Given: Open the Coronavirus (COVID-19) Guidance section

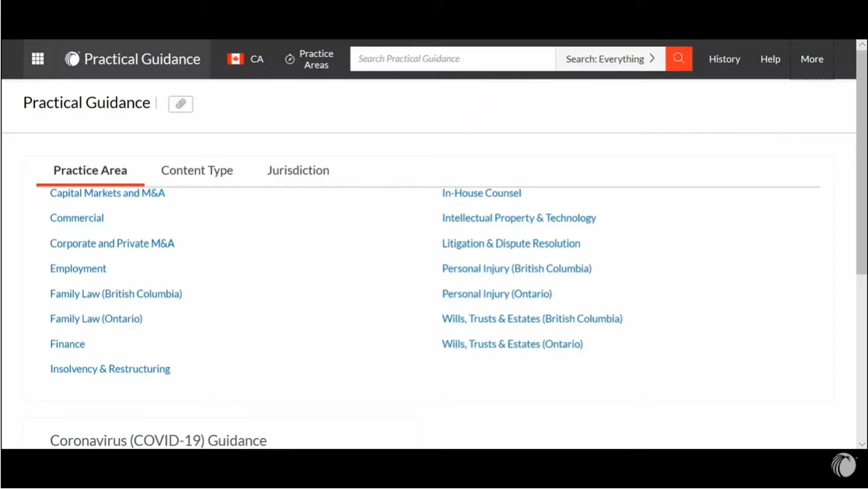Looking at the screenshot, I should [158, 440].
